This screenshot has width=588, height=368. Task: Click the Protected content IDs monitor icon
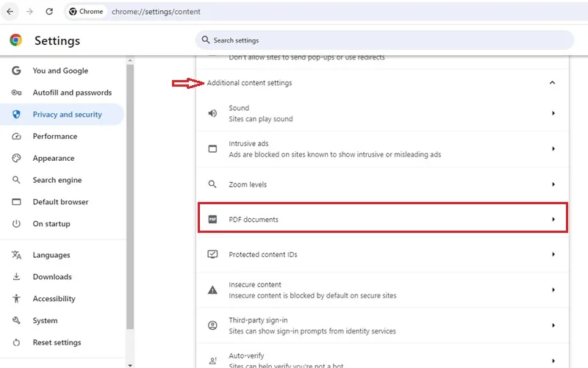click(212, 254)
